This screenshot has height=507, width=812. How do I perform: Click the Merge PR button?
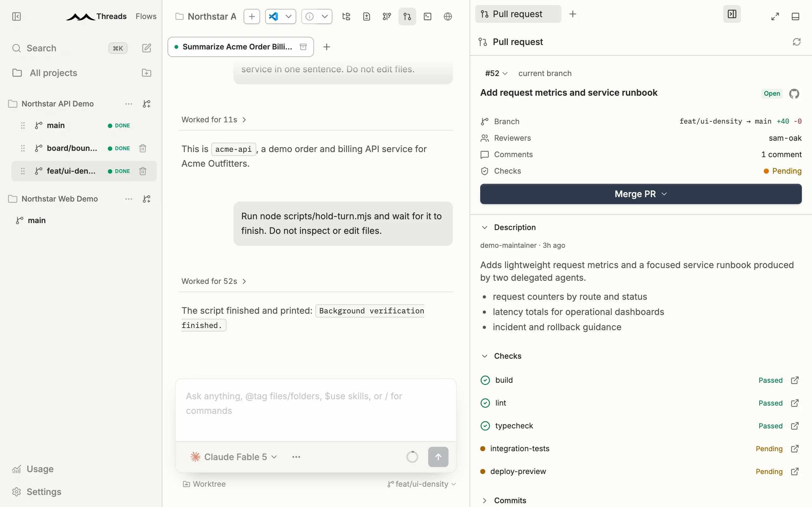click(x=640, y=194)
